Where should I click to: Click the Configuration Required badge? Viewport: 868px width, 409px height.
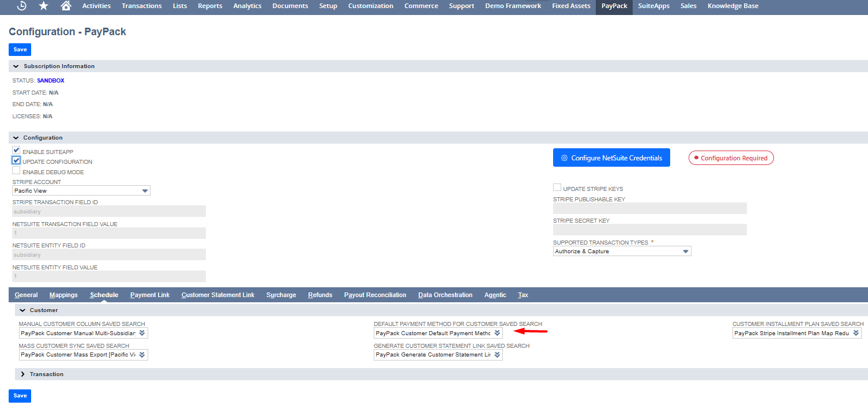point(731,158)
